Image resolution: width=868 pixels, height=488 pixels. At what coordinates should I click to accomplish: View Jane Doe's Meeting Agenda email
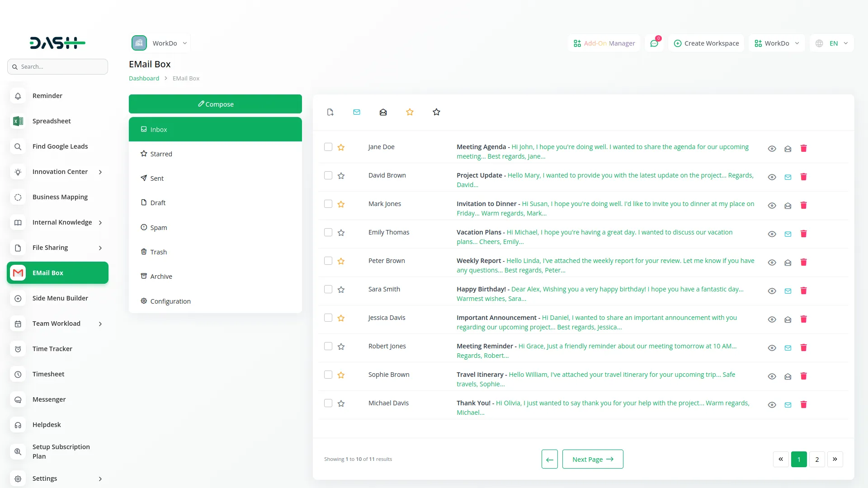pyautogui.click(x=771, y=148)
